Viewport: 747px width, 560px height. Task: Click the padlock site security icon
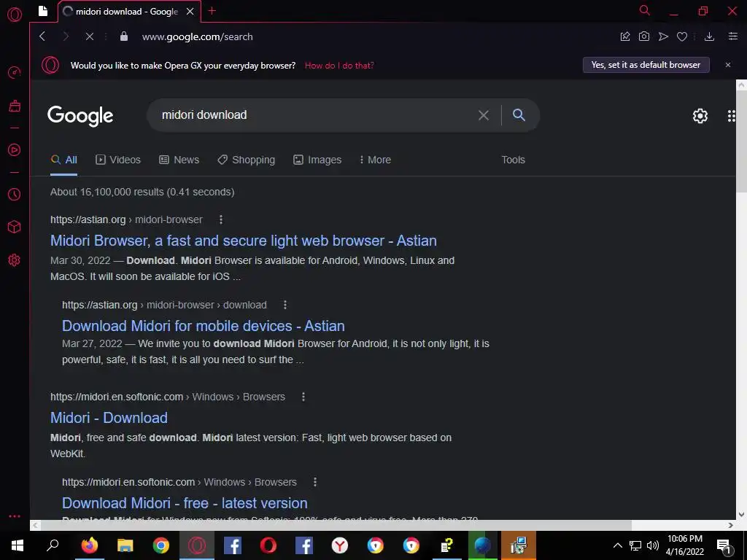click(x=124, y=36)
